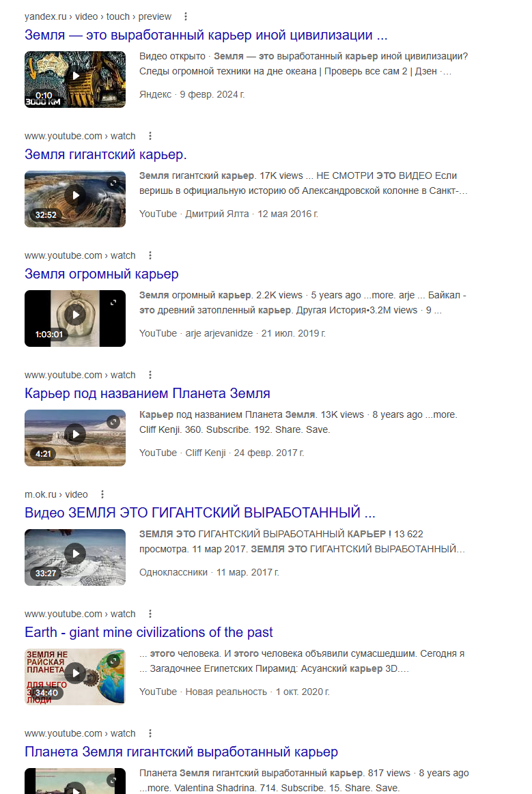Image resolution: width=532 pixels, height=794 pixels.
Task: Click the source line Яндекс · 9 февр. 2024 г.
Action: (x=192, y=95)
